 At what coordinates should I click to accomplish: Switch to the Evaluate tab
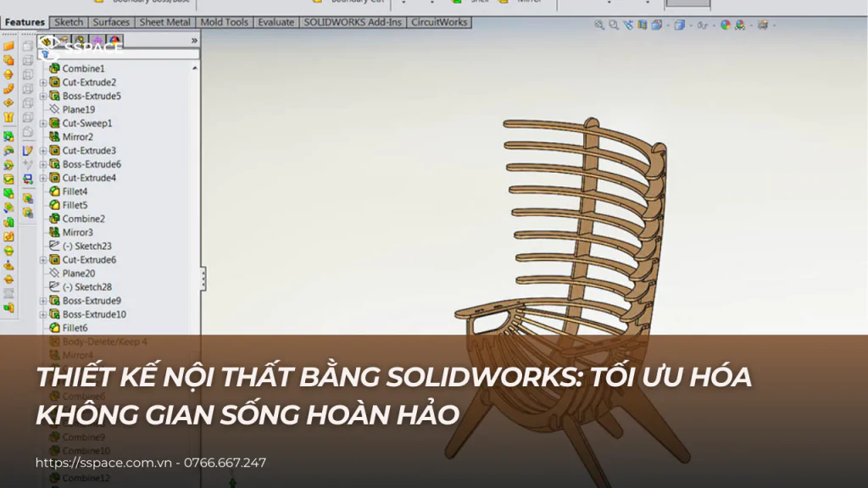click(x=275, y=22)
